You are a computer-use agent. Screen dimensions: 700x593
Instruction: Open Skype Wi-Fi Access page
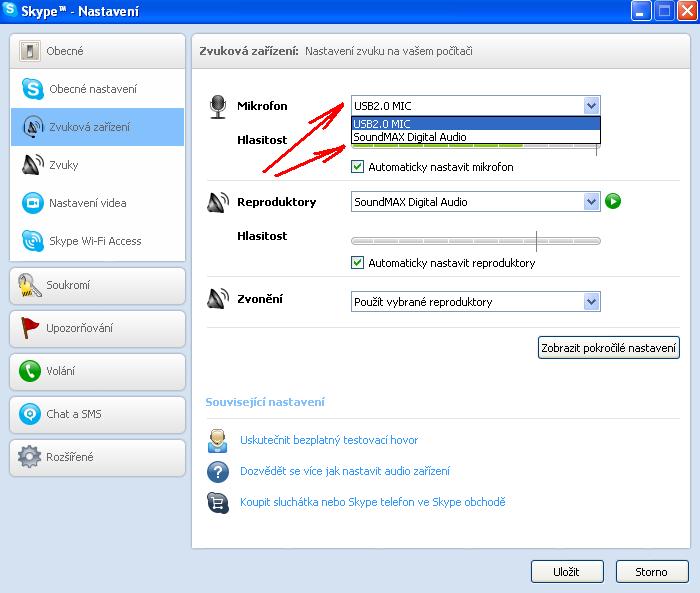coord(97,241)
